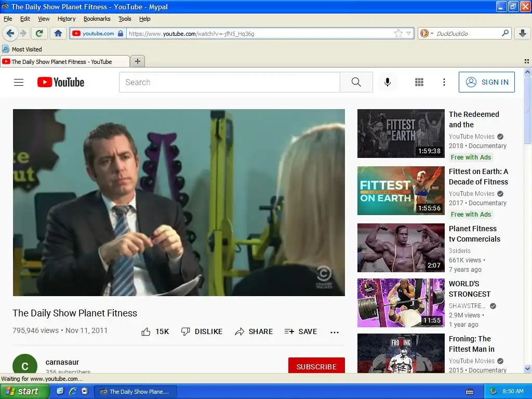
Task: Open the YouTube apps grid
Action: [x=419, y=82]
